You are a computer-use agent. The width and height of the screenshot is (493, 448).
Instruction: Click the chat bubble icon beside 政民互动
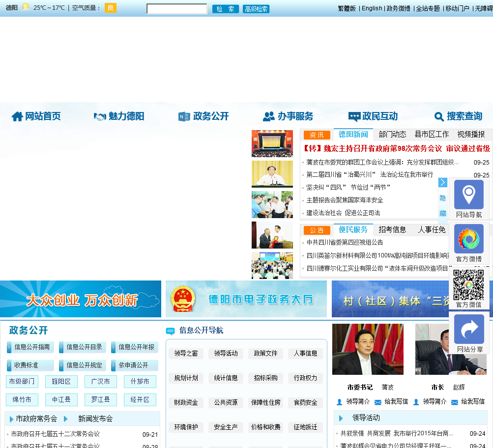[354, 117]
